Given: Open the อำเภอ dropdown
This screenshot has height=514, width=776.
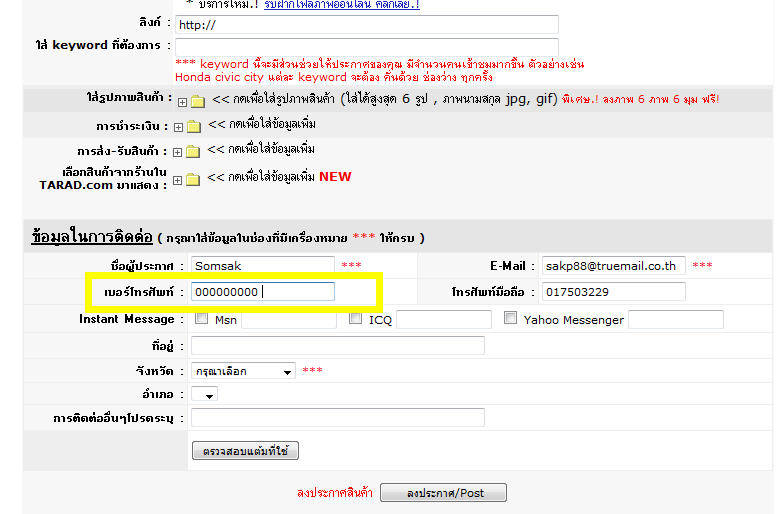Looking at the screenshot, I should pos(204,396).
